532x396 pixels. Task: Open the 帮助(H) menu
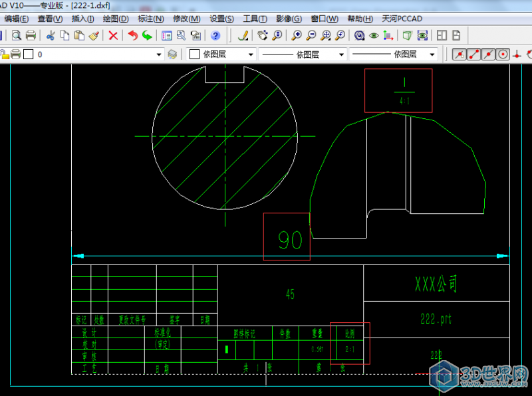click(360, 19)
